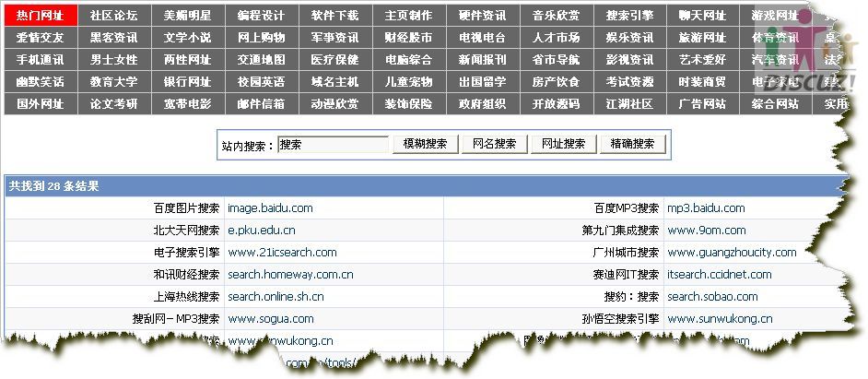Open 手机通讯 category
The image size is (868, 379).
pos(41,60)
